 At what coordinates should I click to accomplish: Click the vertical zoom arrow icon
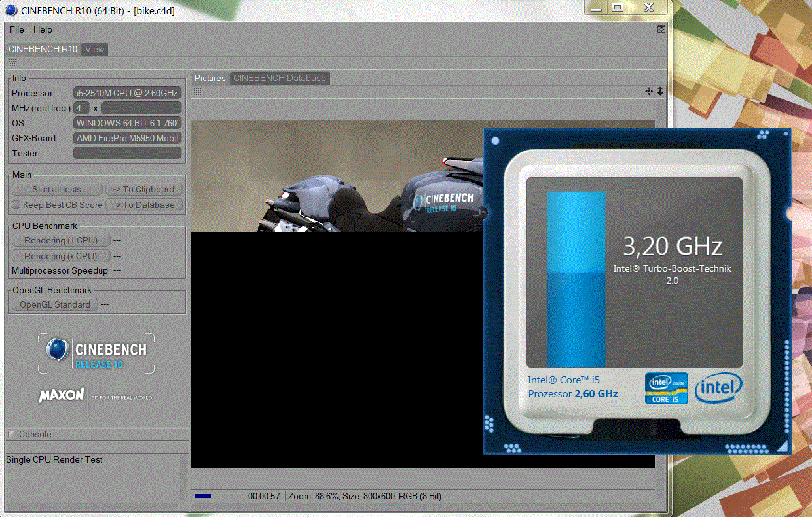(660, 92)
